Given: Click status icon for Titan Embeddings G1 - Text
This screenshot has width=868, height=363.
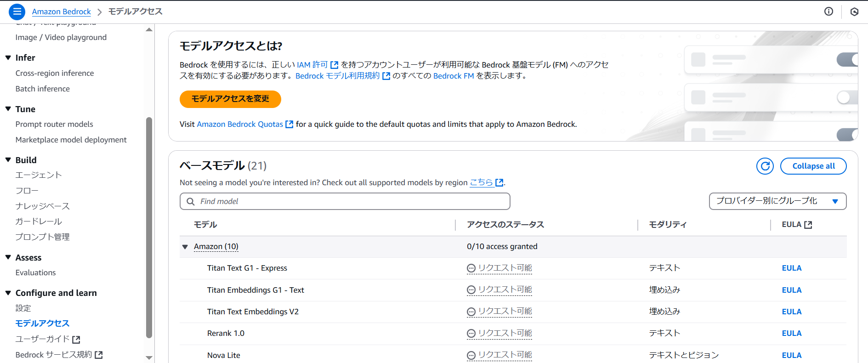Looking at the screenshot, I should tap(471, 290).
